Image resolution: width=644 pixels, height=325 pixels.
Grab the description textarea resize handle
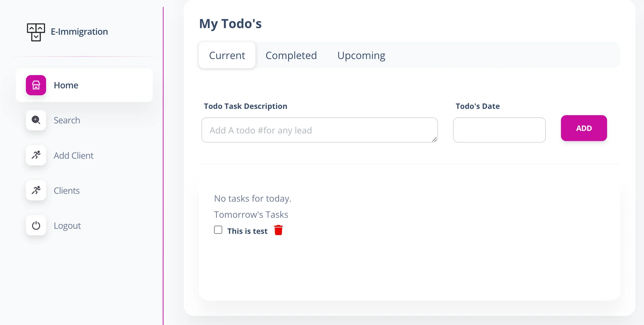coord(434,139)
